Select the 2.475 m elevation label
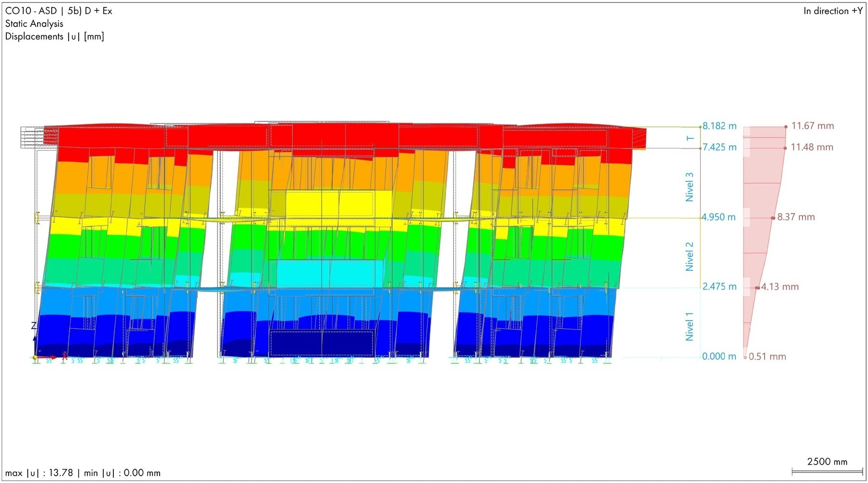Image resolution: width=868 pixels, height=483 pixels. [x=719, y=287]
